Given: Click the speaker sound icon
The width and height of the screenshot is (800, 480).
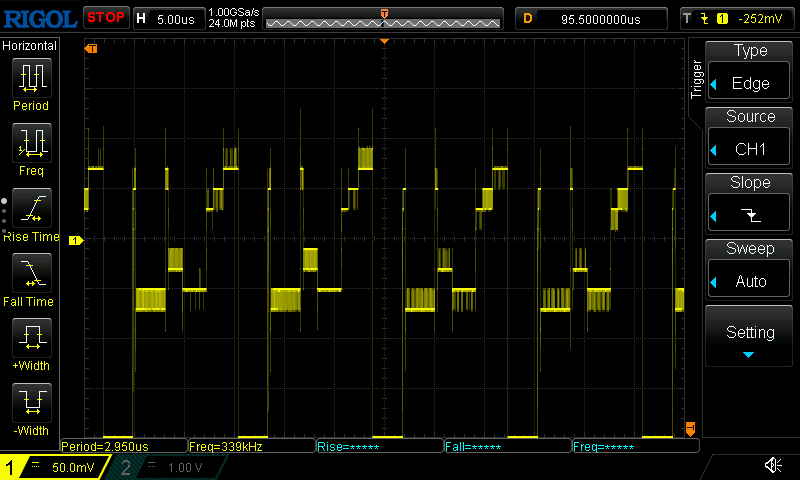Looking at the screenshot, I should (772, 466).
